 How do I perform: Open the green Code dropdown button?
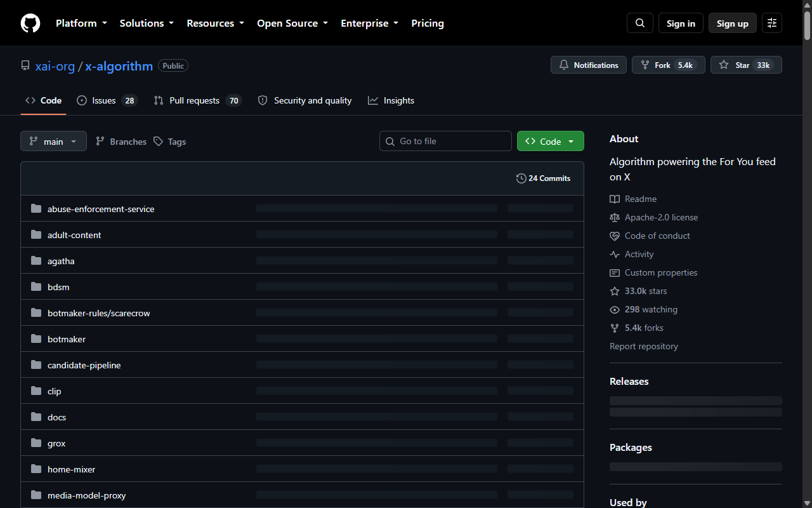[x=551, y=141]
